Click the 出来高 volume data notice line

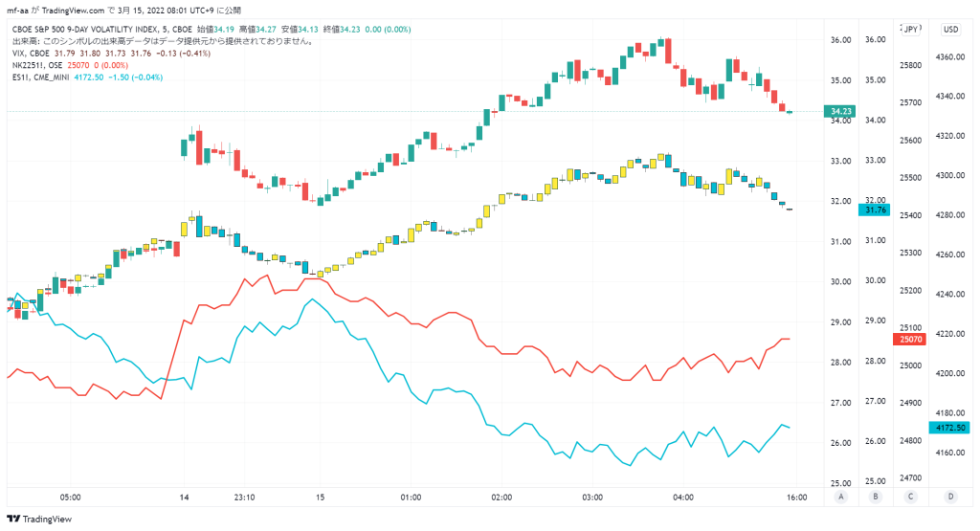(163, 41)
